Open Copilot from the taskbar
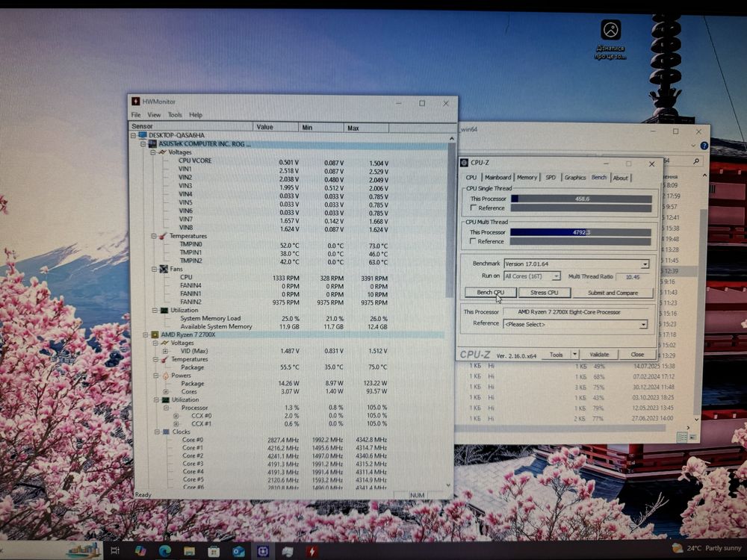The height and width of the screenshot is (560, 747). pyautogui.click(x=140, y=551)
